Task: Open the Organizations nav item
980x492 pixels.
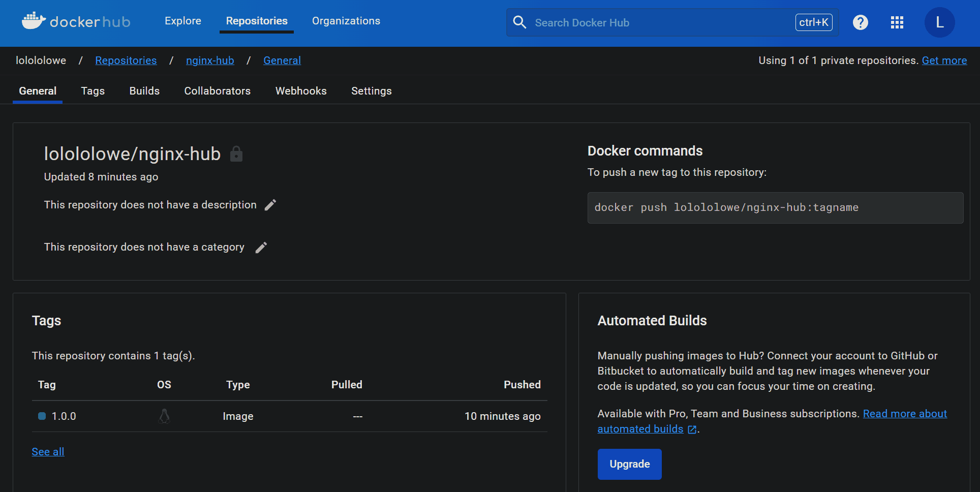Action: click(346, 21)
